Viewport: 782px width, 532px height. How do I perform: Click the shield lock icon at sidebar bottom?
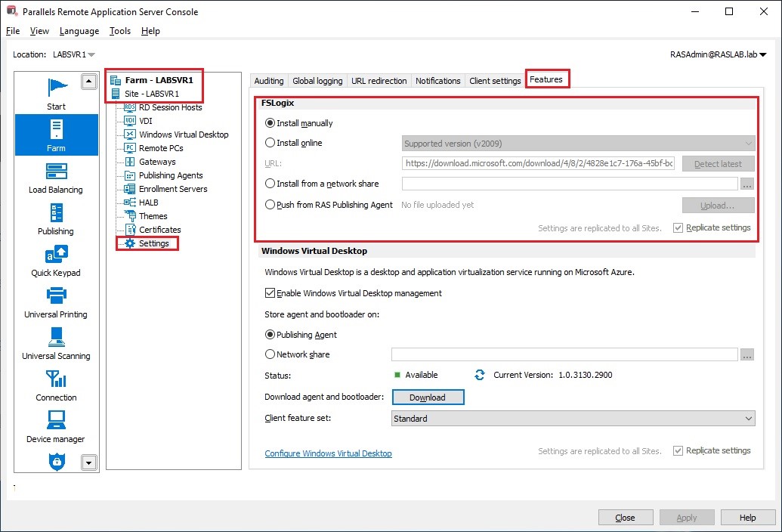57,461
